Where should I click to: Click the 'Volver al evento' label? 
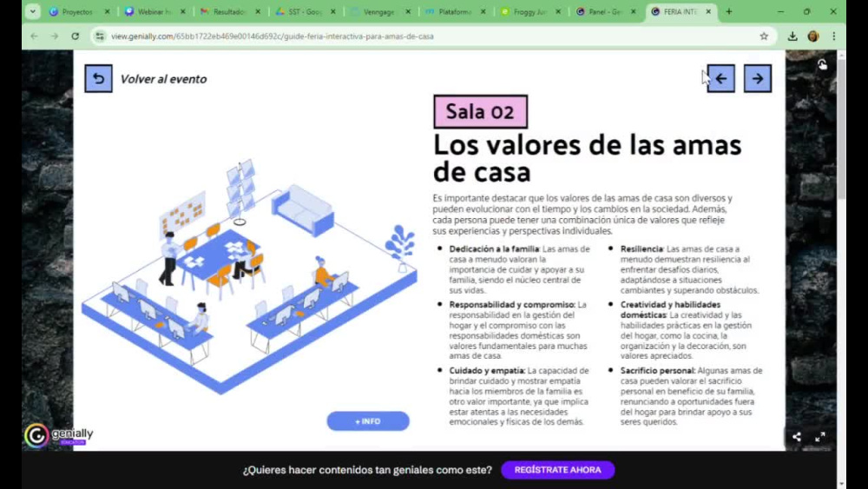(x=163, y=79)
